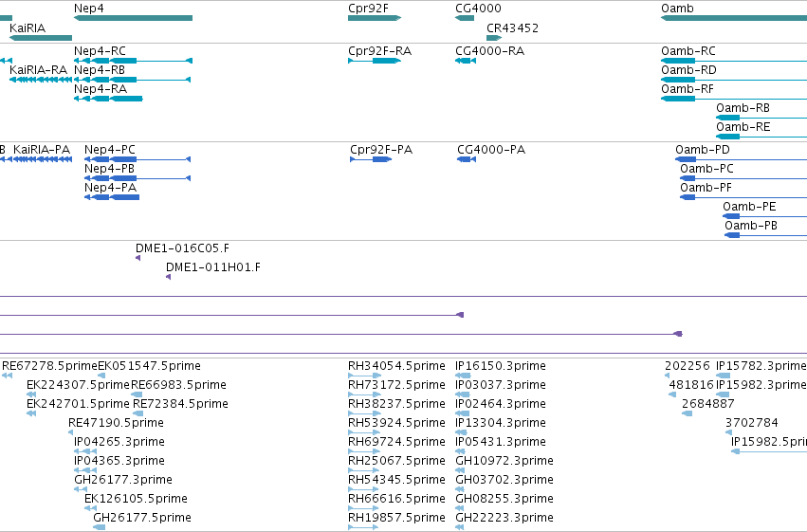
Task: Click the CG4000-RA transcript
Action: [x=466, y=61]
